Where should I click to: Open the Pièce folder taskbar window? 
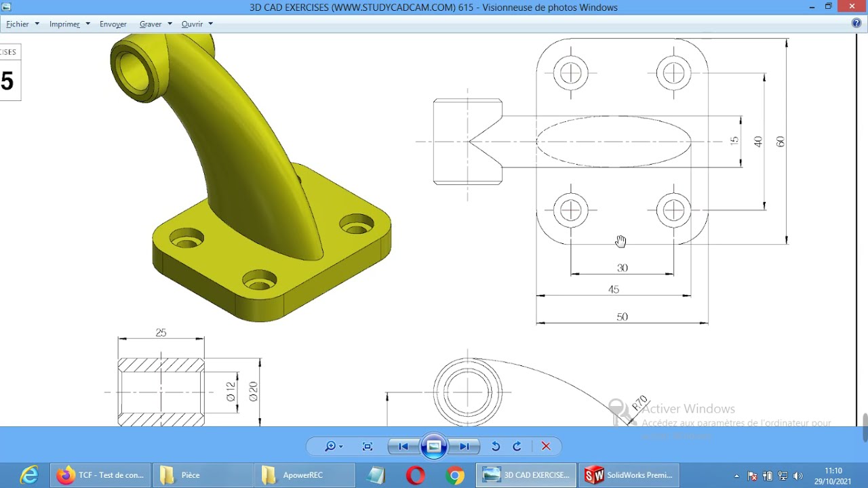pos(203,475)
